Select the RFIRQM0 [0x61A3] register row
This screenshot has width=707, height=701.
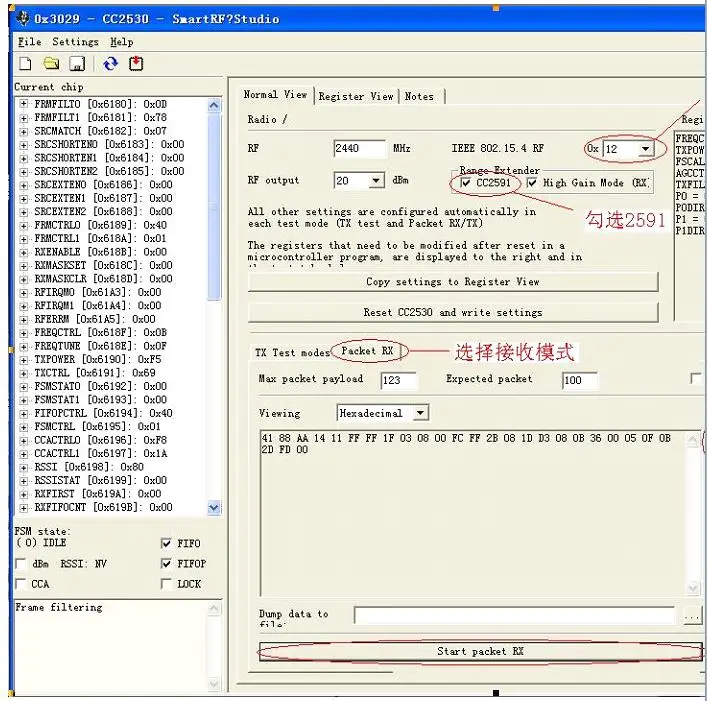point(97,292)
